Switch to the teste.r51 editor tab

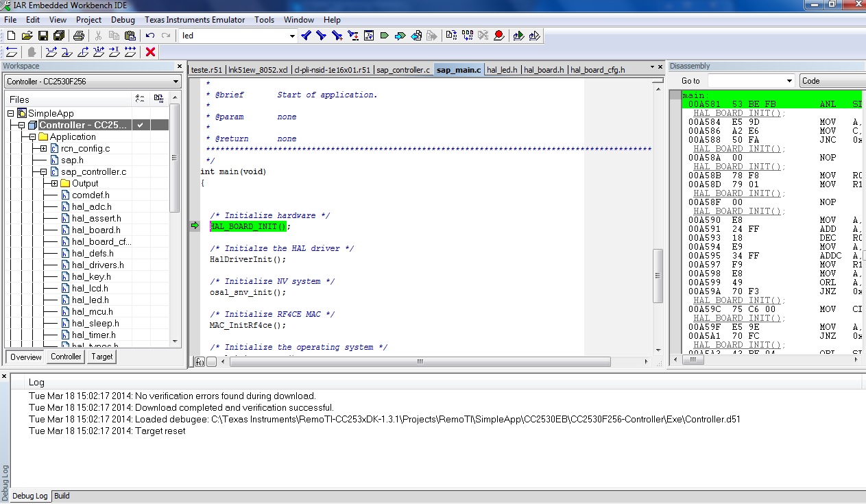point(207,70)
